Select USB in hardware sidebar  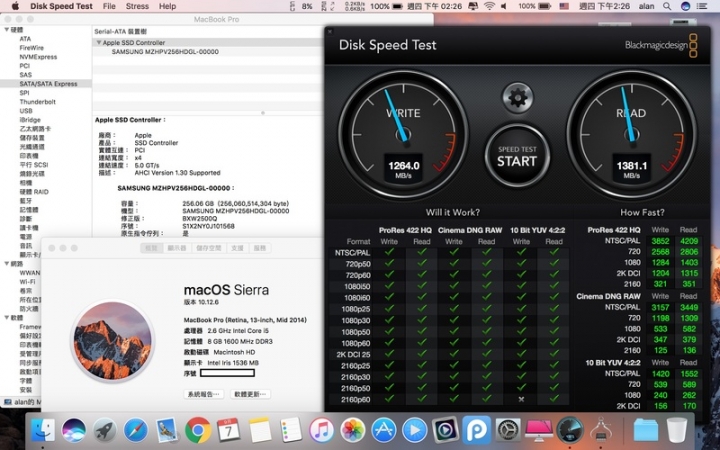tap(26, 111)
